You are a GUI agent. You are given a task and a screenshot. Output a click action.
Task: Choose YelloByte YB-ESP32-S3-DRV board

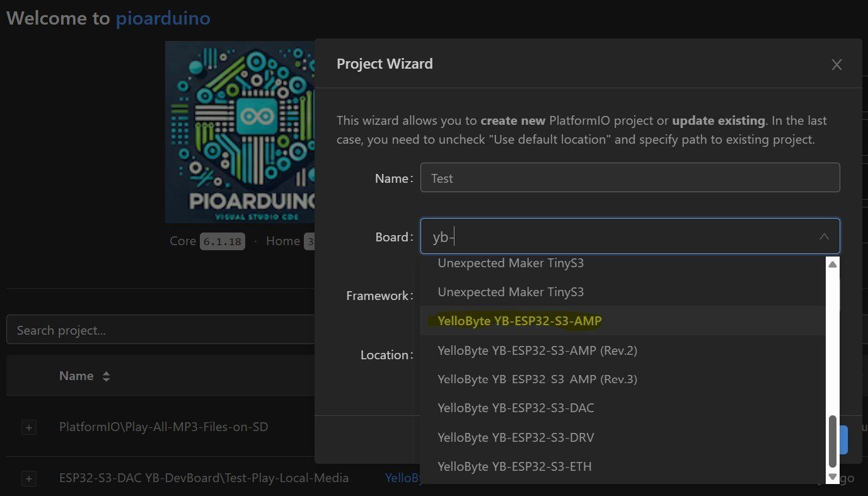[x=622, y=437]
